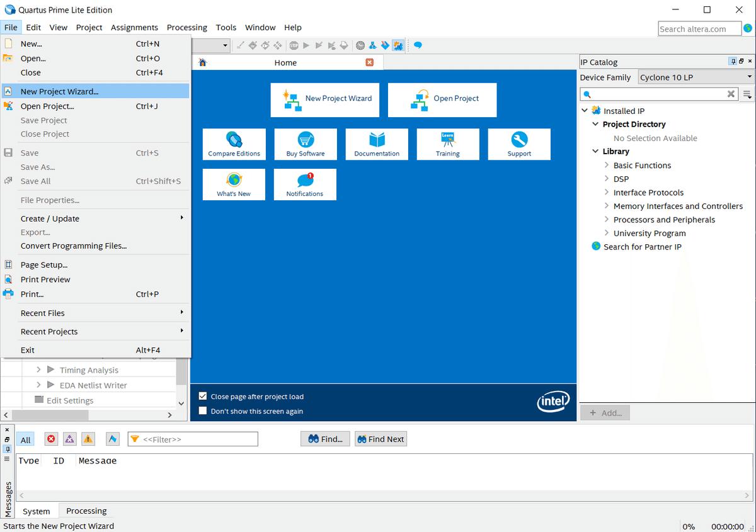The image size is (756, 532).
Task: Collapse the Project Directory node
Action: (595, 124)
